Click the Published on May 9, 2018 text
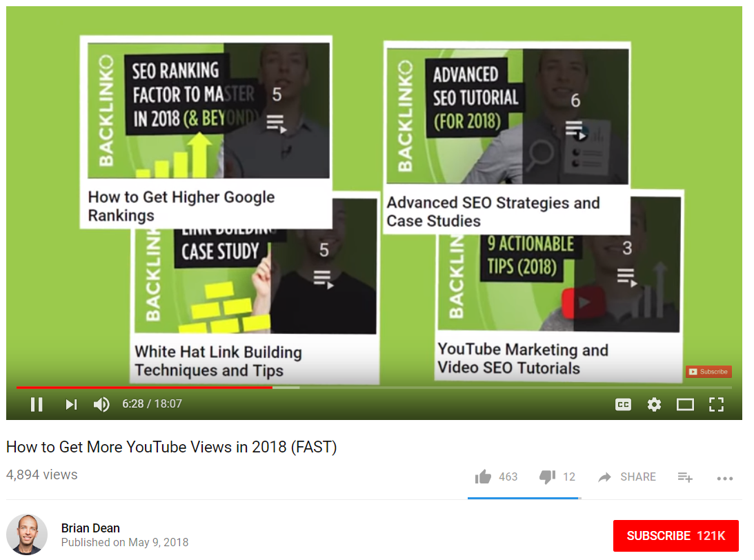The image size is (754, 560). tap(125, 542)
